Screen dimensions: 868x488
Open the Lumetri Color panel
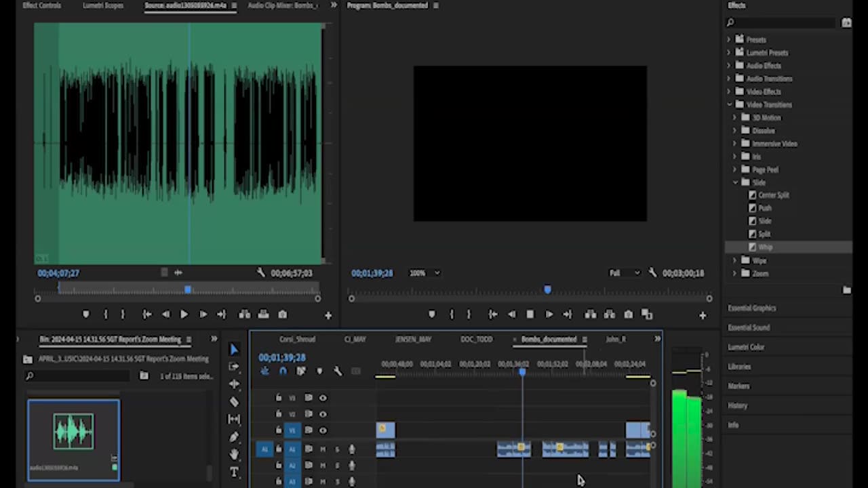pos(746,347)
